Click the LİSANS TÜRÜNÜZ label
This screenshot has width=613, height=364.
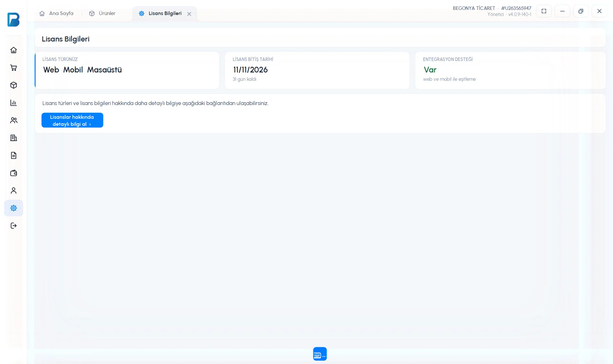pos(60,59)
